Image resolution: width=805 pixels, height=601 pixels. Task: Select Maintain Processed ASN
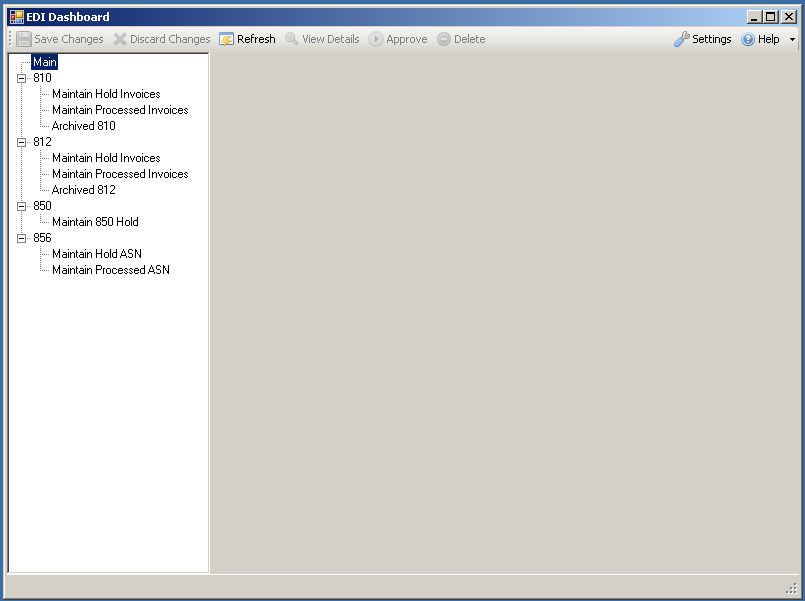110,270
